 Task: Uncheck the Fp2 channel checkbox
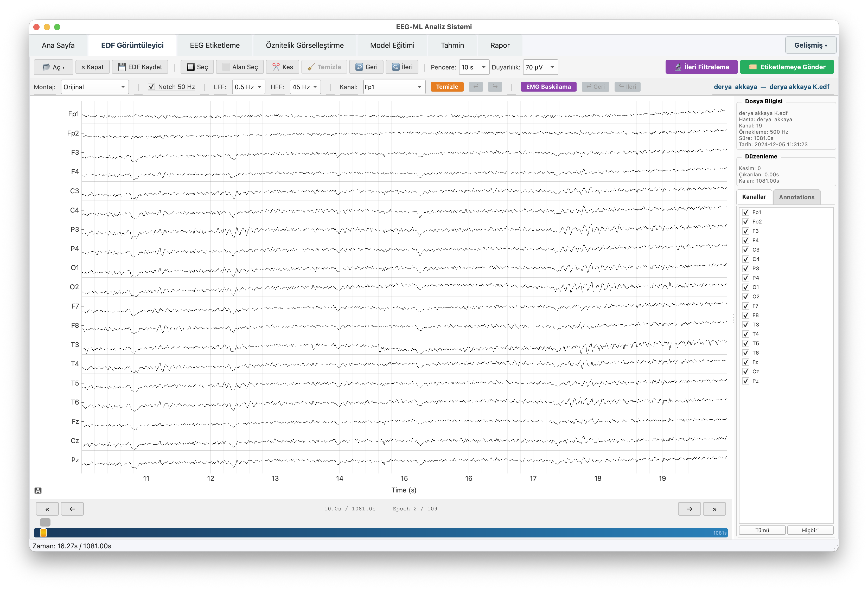point(745,222)
